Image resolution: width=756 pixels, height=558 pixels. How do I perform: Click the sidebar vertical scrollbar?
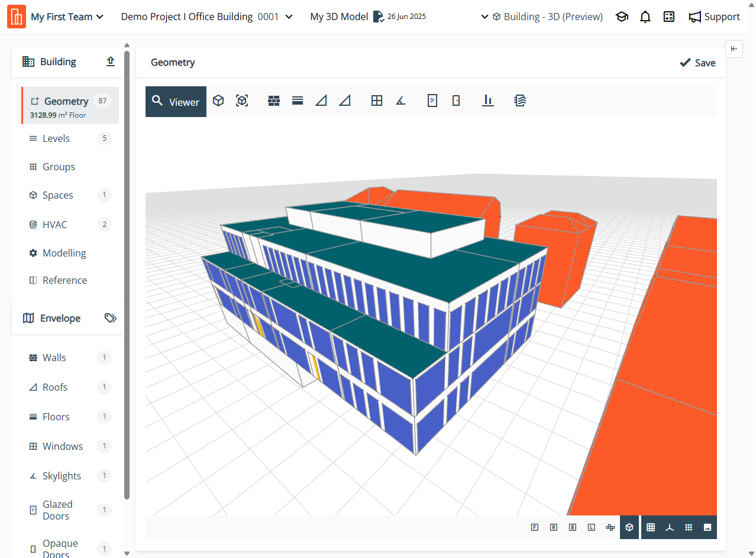(x=127, y=272)
